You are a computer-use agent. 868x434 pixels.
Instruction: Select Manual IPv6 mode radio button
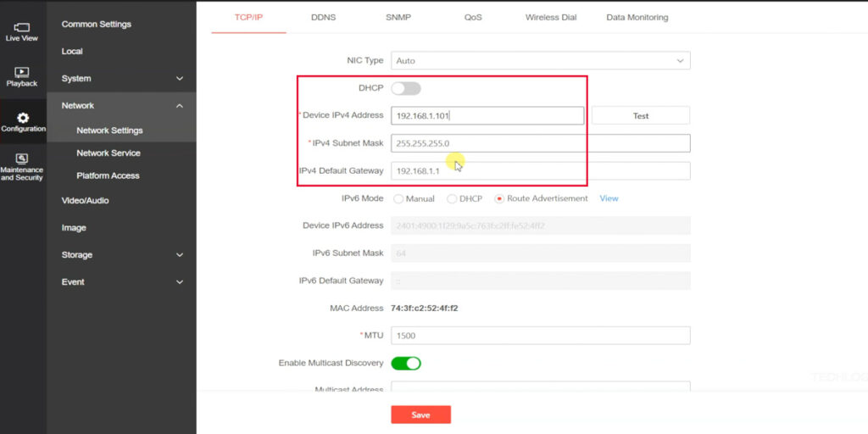[398, 199]
